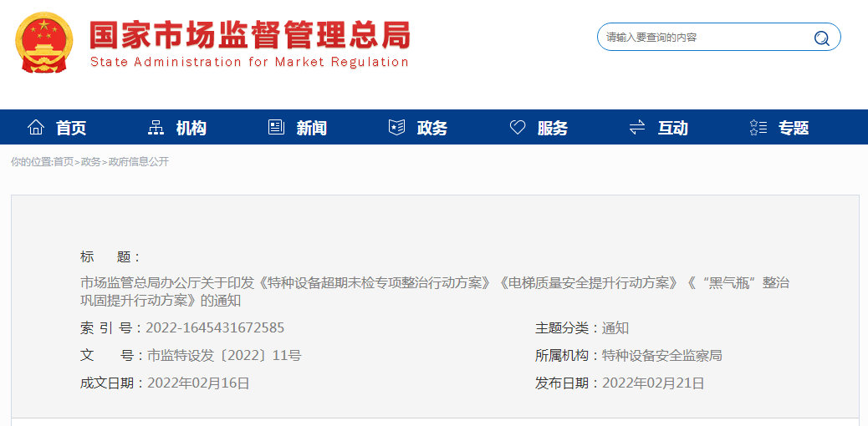Click the magnifier search icon
This screenshot has height=426, width=868.
pos(821,38)
